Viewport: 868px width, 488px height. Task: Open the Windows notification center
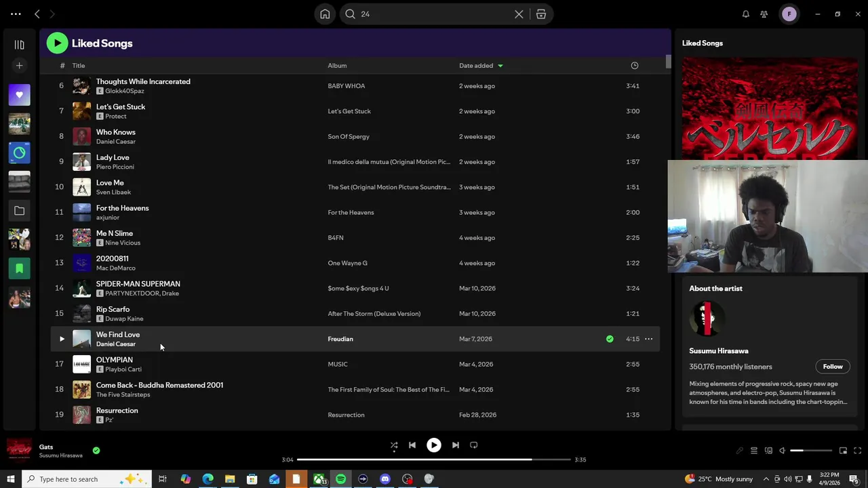click(x=854, y=479)
